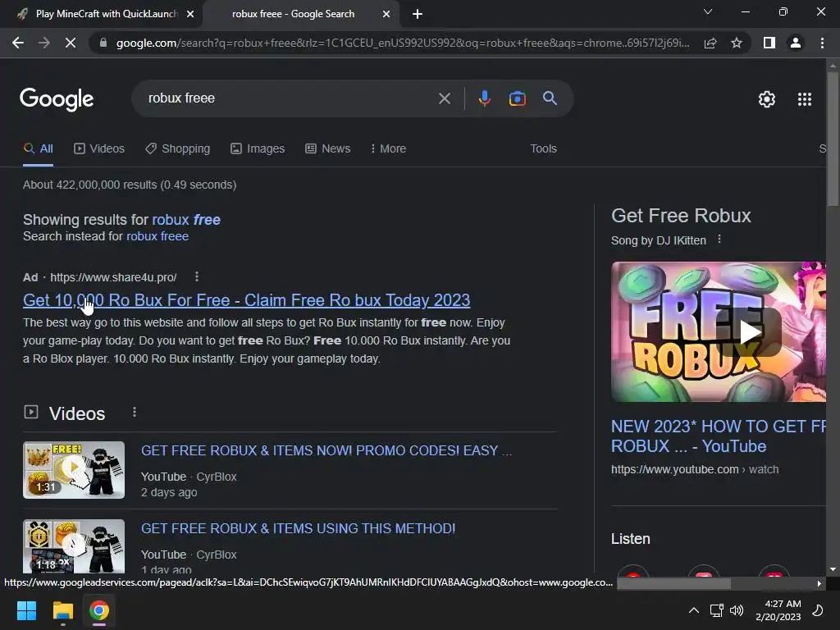Screen dimensions: 840x630
Task: Open Chrome profile menu
Action: pyautogui.click(x=796, y=43)
